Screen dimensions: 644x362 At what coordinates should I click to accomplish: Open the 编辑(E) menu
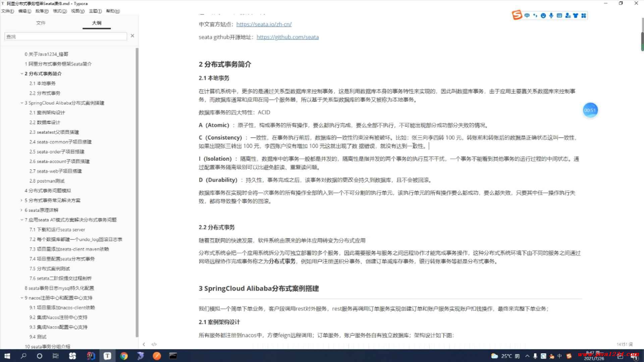24,11
